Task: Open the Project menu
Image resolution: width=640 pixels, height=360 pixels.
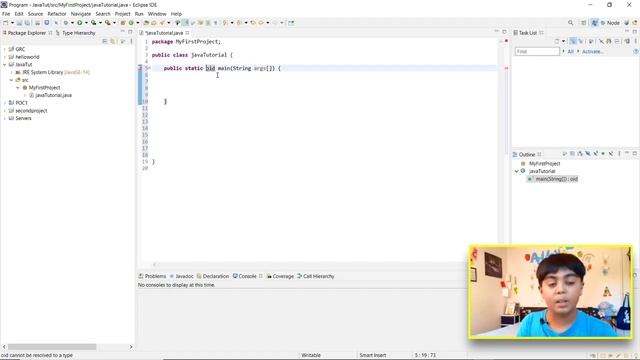Action: click(122, 14)
